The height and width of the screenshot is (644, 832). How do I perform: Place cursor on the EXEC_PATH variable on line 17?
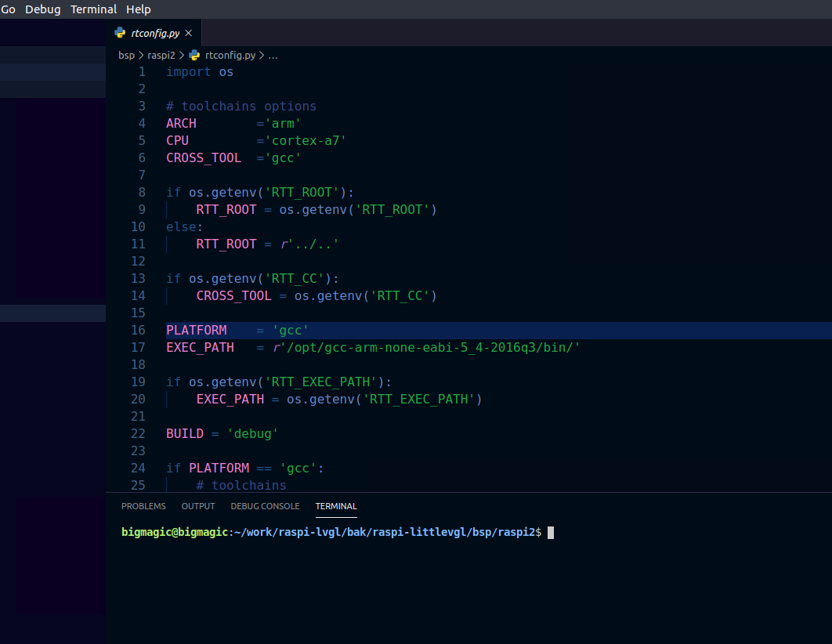tap(200, 348)
